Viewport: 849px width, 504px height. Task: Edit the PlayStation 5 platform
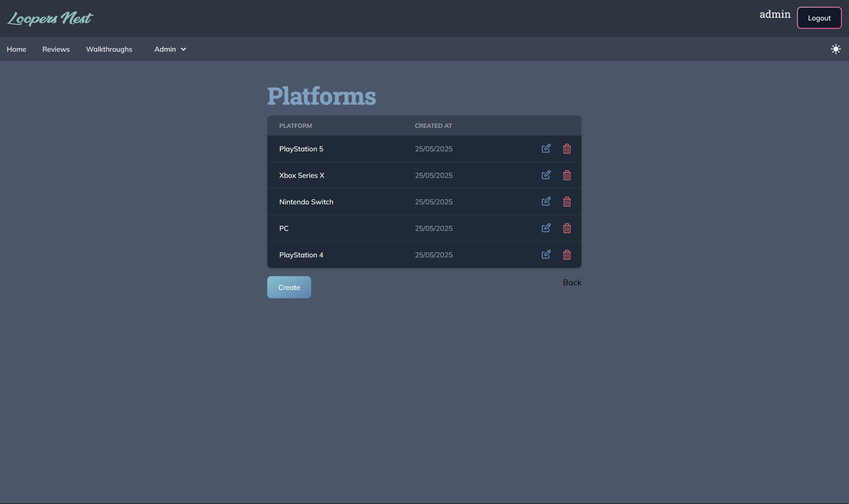coord(546,148)
